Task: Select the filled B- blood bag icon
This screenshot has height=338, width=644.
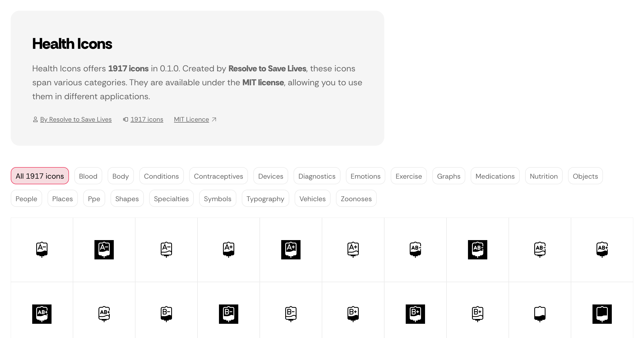Action: (228, 314)
